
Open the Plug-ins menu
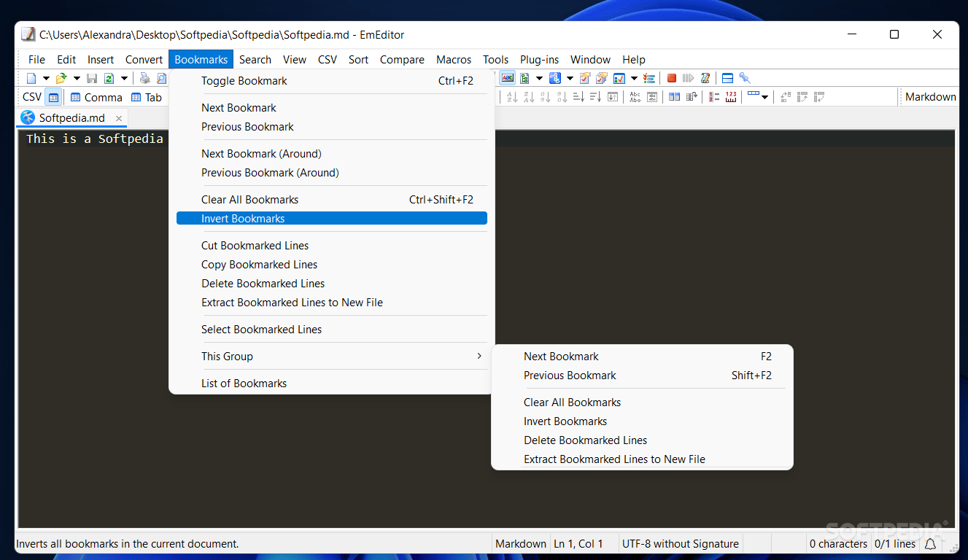point(539,60)
